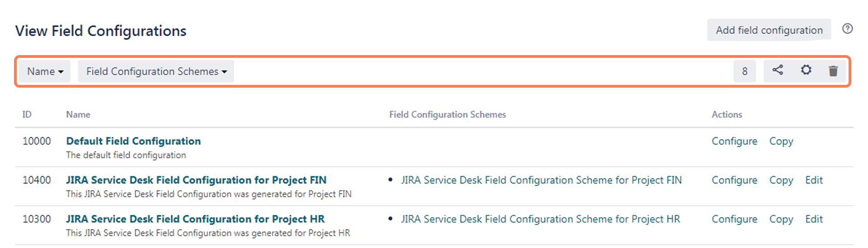
Task: Configure the Default Field Configuration
Action: (x=734, y=141)
